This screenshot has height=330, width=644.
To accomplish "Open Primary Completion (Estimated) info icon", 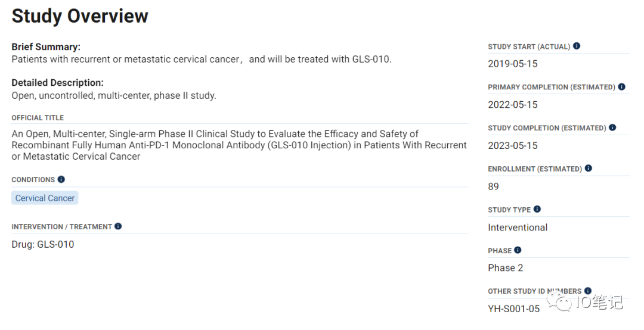I will tap(621, 86).
